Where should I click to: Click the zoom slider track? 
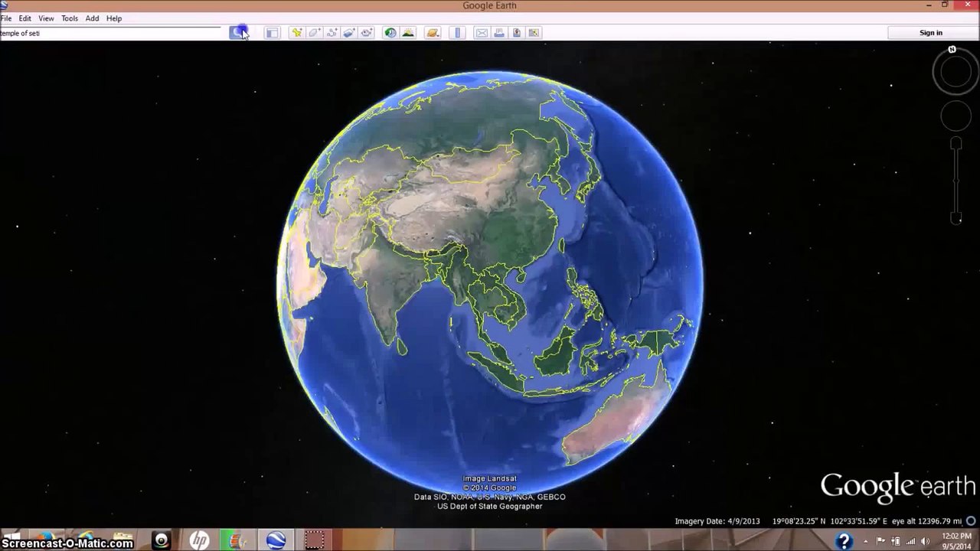coord(956,180)
